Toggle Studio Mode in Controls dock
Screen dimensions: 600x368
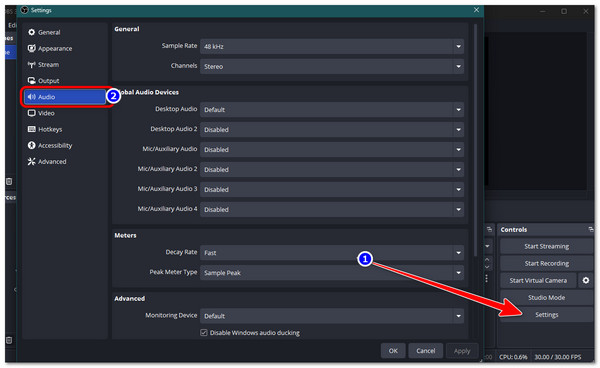(546, 298)
